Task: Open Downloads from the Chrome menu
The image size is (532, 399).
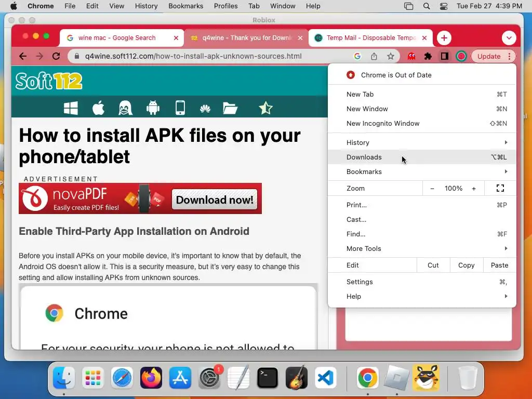Action: click(422, 157)
